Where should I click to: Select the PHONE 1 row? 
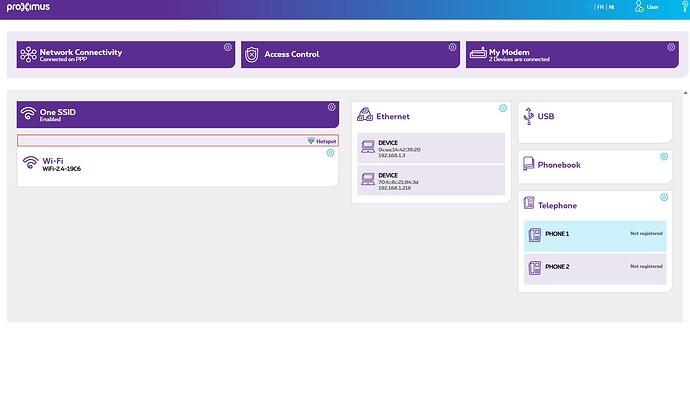[595, 236]
